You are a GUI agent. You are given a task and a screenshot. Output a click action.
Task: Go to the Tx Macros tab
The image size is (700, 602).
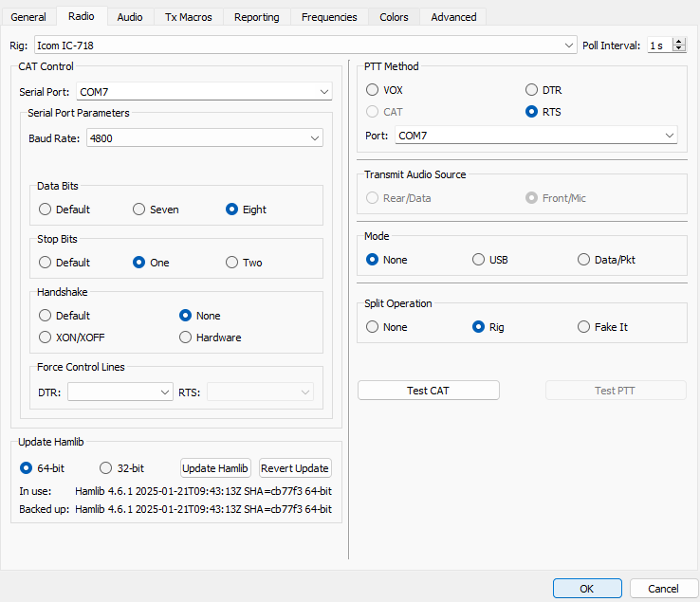pyautogui.click(x=188, y=17)
